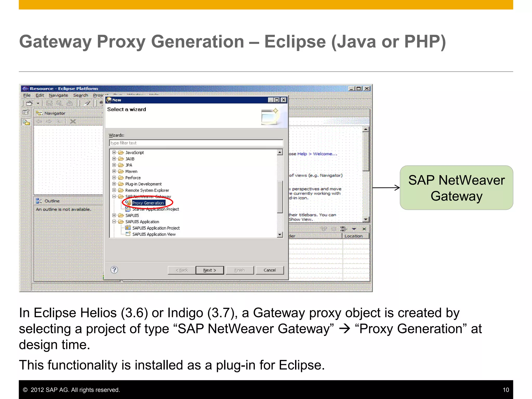Click the Proxy Generation wizard icon
The width and height of the screenshot is (532, 399).
tap(128, 203)
